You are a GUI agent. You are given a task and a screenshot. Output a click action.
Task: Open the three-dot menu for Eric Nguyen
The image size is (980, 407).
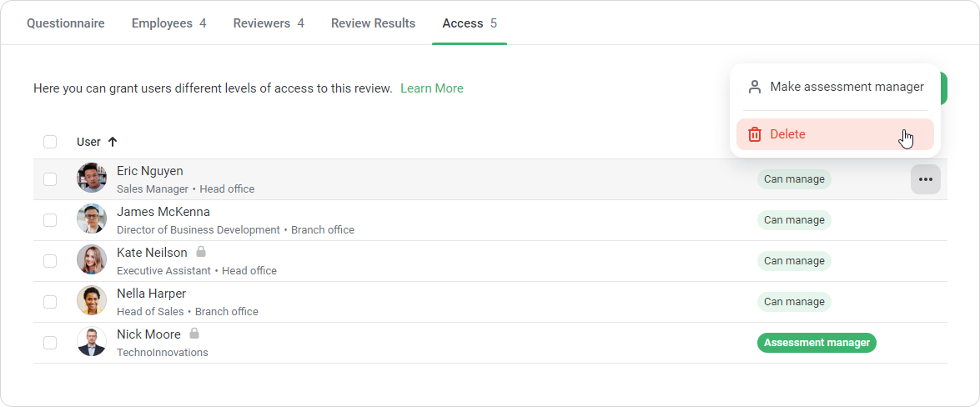click(x=925, y=179)
